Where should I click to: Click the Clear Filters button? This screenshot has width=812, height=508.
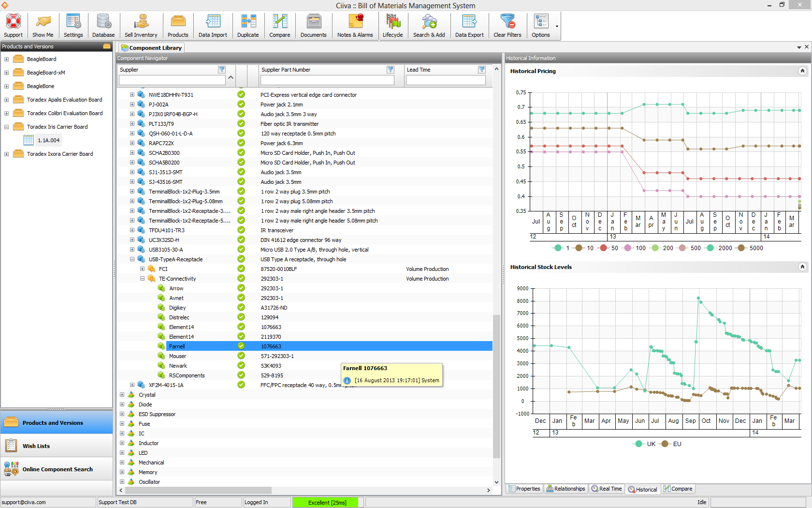point(507,25)
